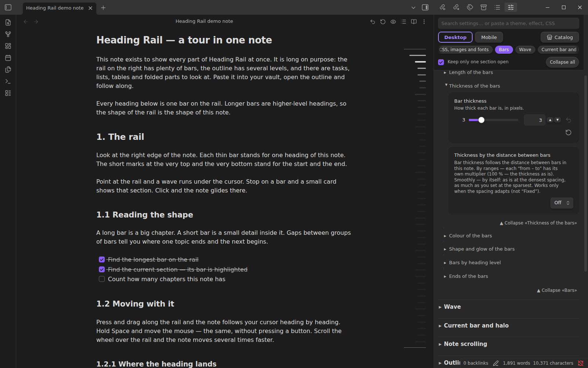Screen dimensions: 588x368
Task: Uncheck 'Find the current section' task
Action: point(102,269)
